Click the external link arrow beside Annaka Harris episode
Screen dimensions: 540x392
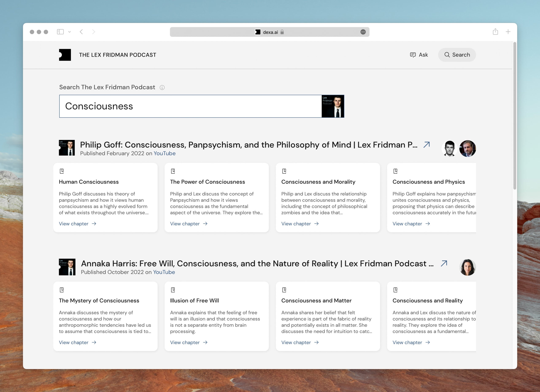pyautogui.click(x=444, y=263)
